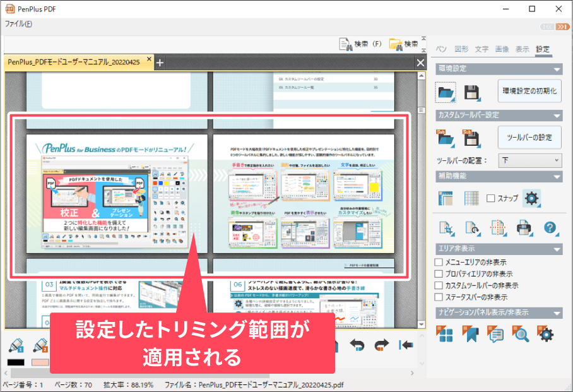Click the orange right expand toggle at top right
The width and height of the screenshot is (573, 392).
(x=562, y=27)
